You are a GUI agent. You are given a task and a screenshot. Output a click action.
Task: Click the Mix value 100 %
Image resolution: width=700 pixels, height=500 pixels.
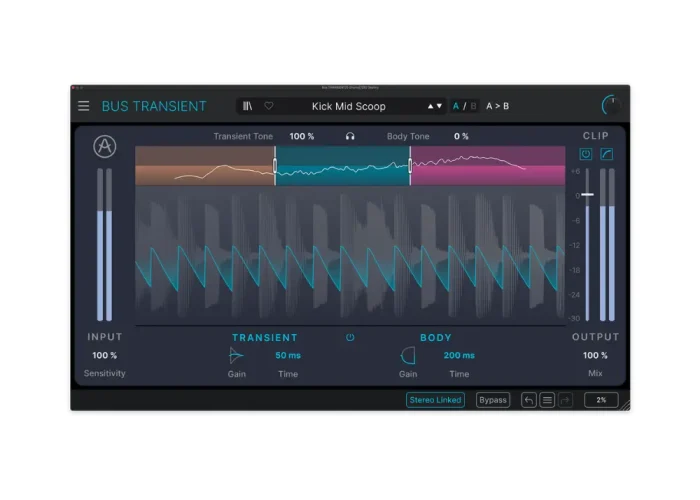595,355
